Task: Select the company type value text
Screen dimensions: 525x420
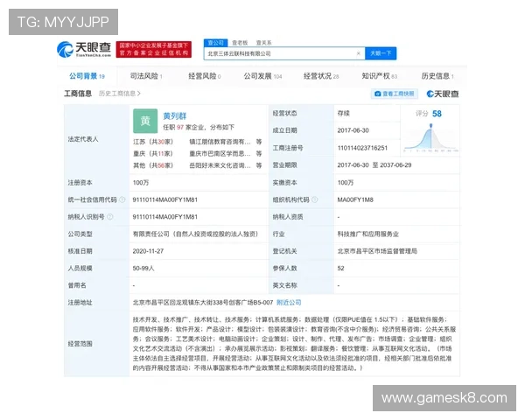Action: (x=195, y=234)
